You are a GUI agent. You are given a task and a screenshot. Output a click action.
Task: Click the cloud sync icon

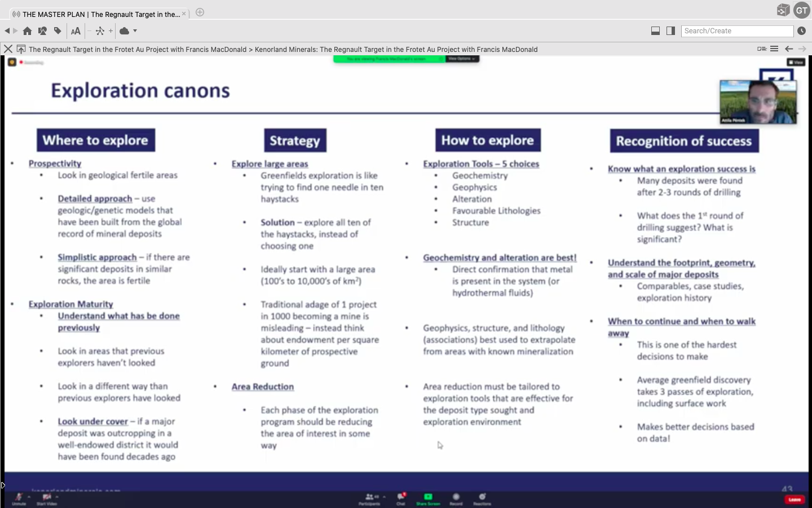[124, 31]
